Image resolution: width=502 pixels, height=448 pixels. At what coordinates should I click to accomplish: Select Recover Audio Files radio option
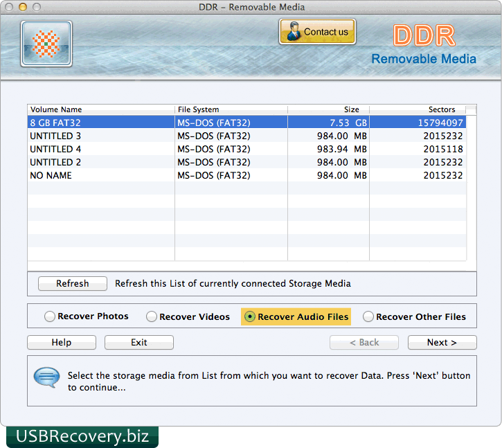250,316
